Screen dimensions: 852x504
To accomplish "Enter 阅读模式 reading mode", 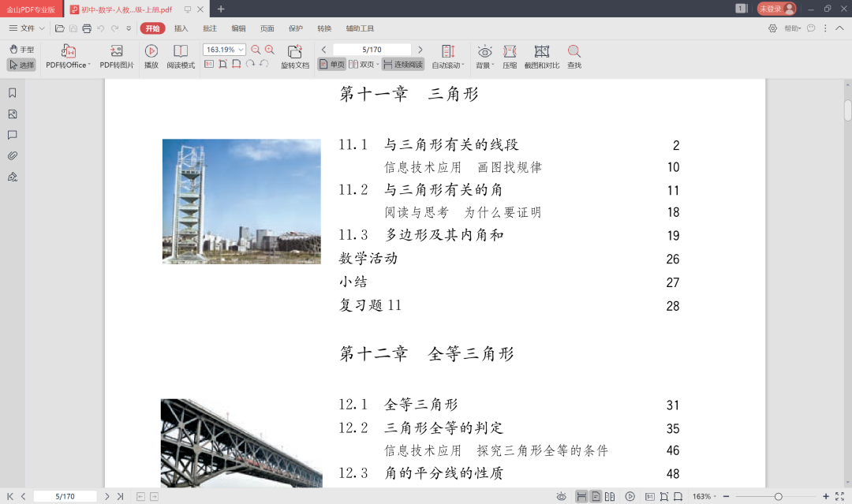I will [181, 55].
